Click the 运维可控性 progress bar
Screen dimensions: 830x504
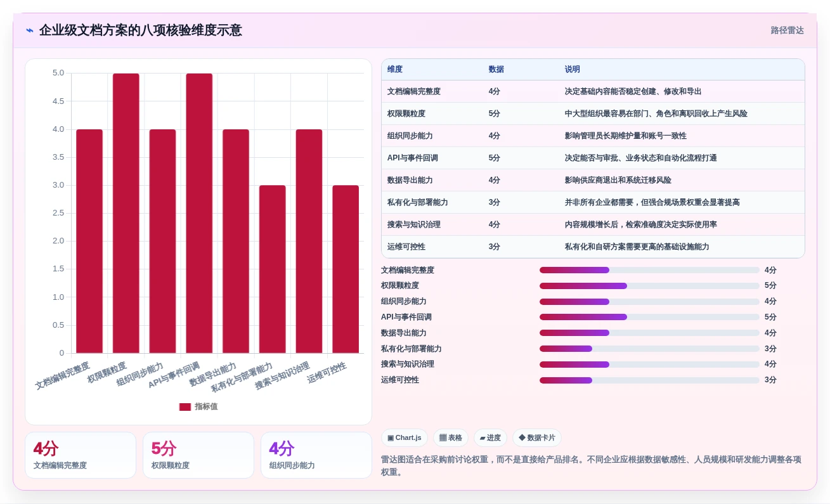649,380
